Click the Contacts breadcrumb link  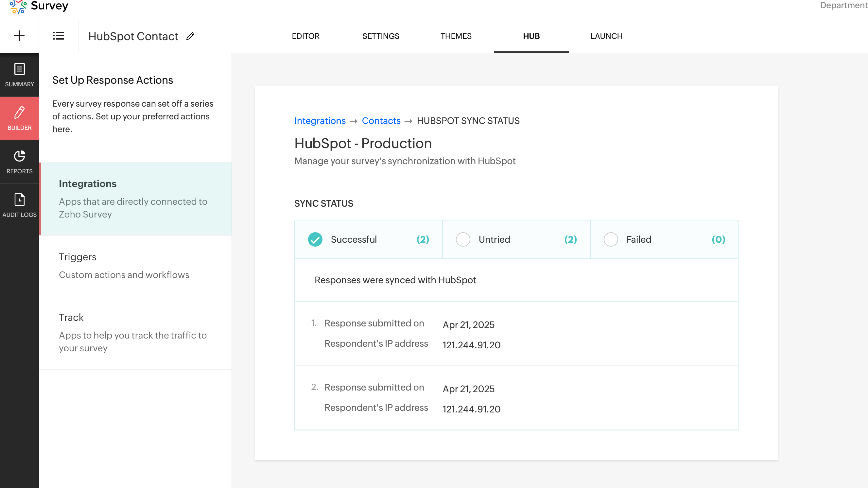tap(381, 121)
